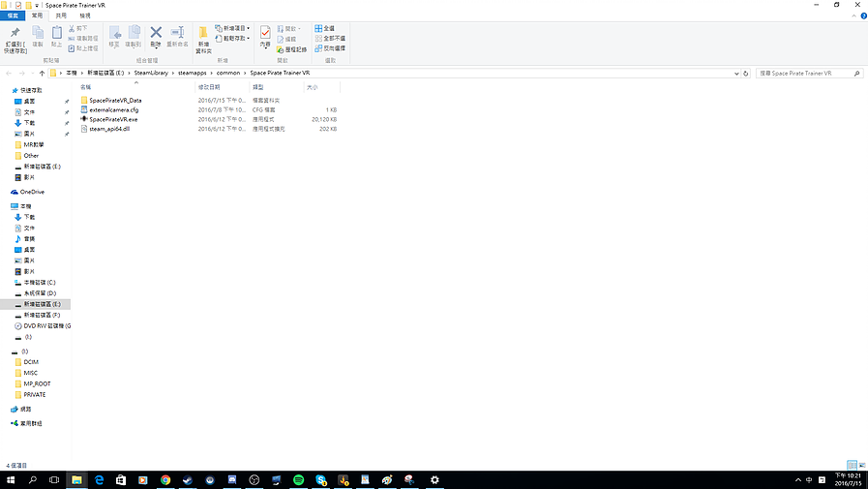868x489 pixels.
Task: Click History icon in Open group
Action: (x=291, y=49)
